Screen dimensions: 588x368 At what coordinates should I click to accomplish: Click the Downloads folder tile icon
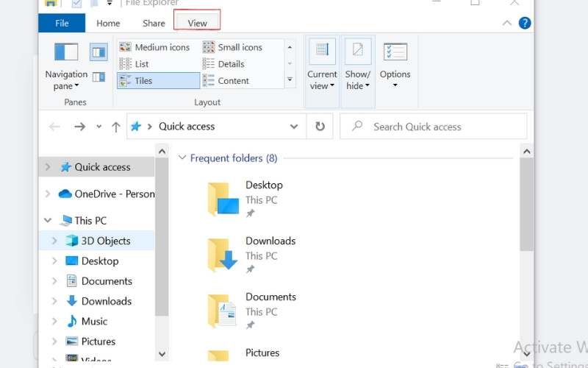click(x=223, y=255)
